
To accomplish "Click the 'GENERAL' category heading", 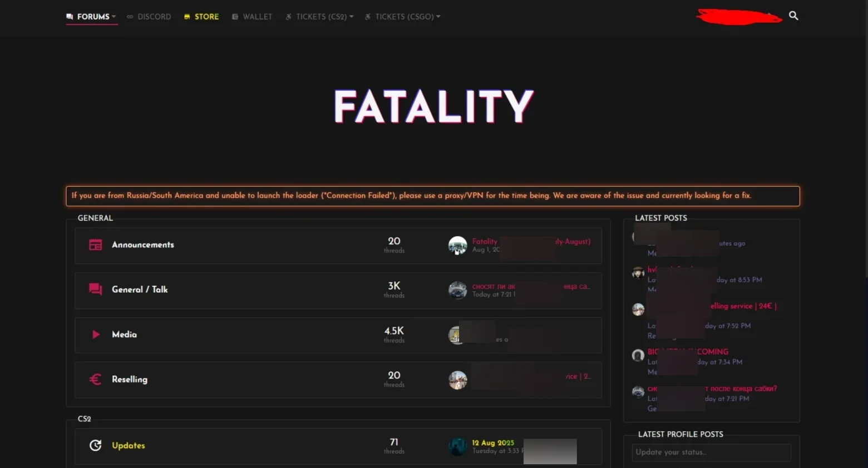I will coord(95,218).
